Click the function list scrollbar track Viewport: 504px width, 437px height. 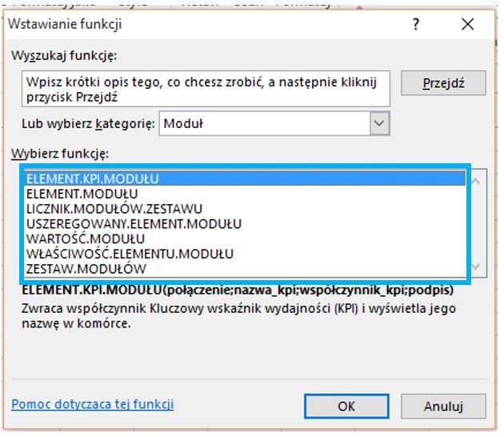pos(477,224)
